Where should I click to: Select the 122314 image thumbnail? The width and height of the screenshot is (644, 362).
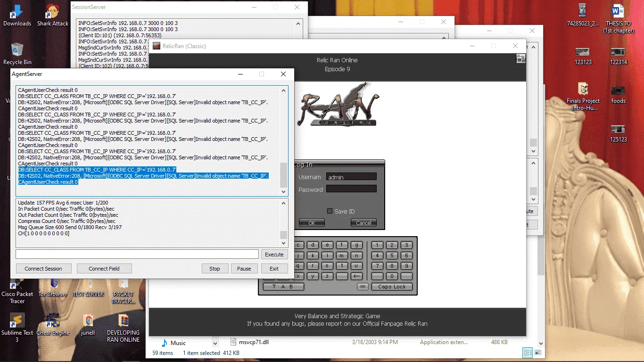618,51
